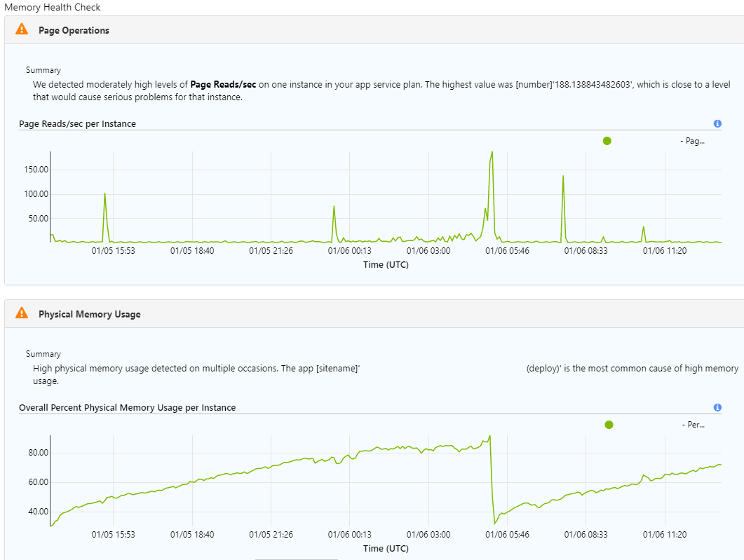Click '01/06 00:13' on Physical Memory chart axis
744x560 pixels.
[350, 534]
